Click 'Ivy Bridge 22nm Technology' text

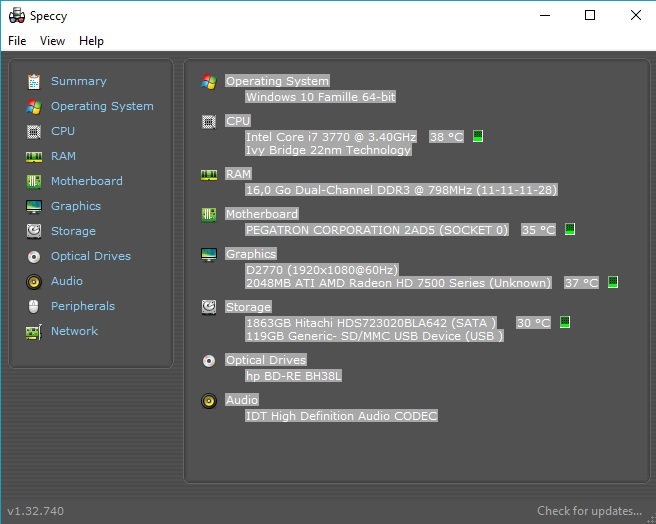[328, 150]
